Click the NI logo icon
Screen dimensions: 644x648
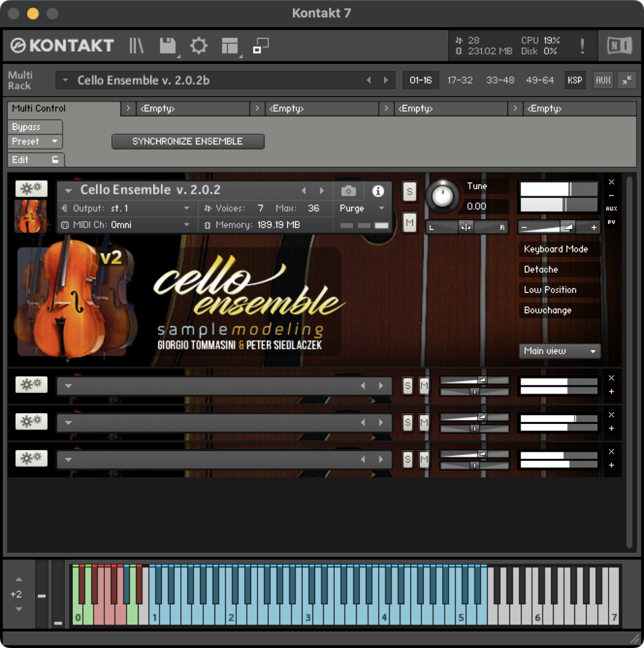click(619, 46)
